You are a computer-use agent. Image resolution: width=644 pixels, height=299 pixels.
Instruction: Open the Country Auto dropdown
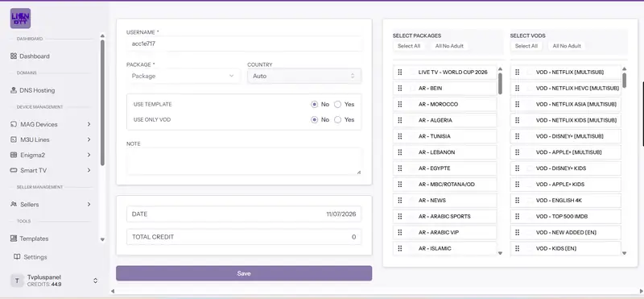[304, 76]
